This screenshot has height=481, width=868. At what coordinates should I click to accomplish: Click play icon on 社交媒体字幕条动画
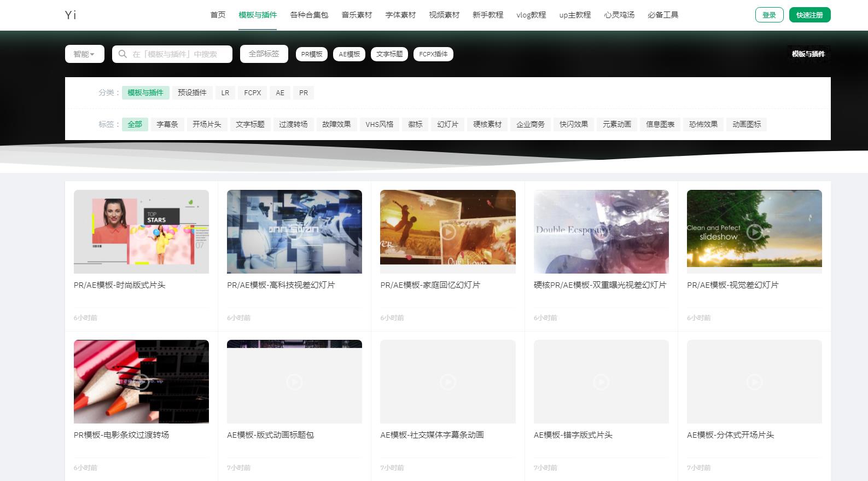tap(448, 382)
